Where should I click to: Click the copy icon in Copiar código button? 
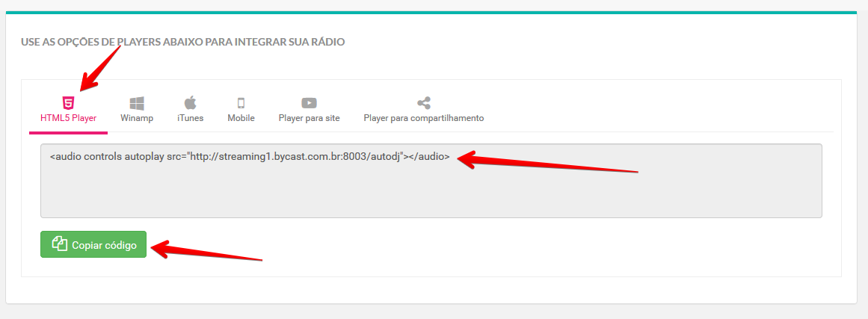click(x=59, y=244)
